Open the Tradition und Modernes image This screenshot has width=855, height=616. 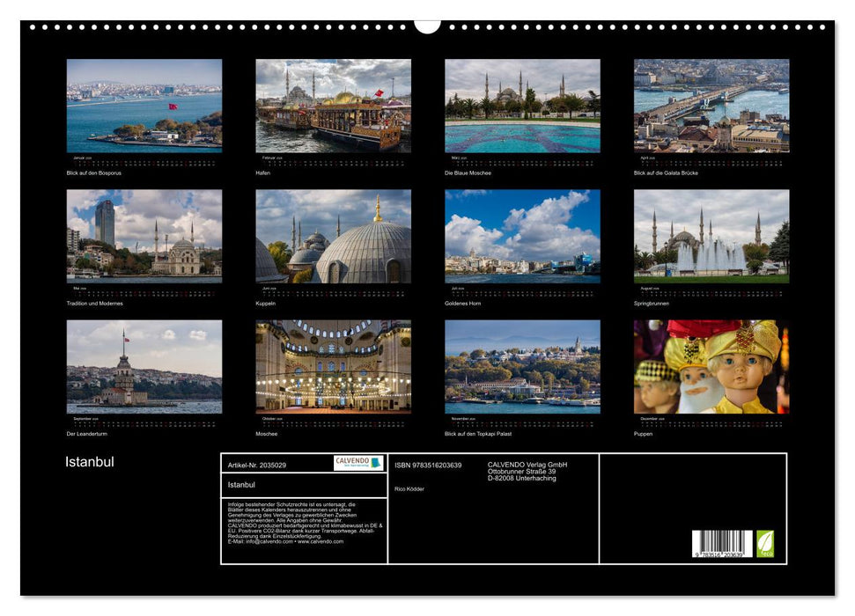tap(144, 236)
